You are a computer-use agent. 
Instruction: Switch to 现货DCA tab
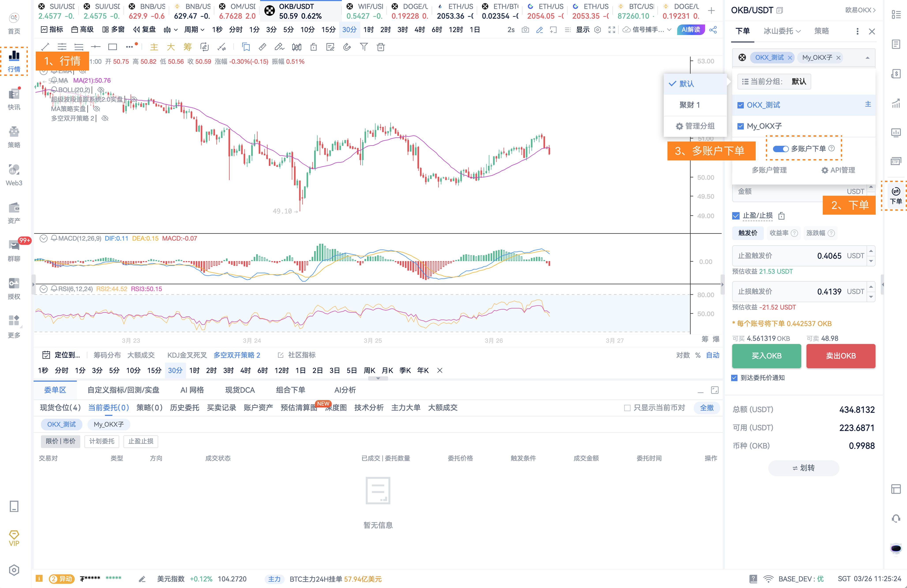pyautogui.click(x=240, y=390)
